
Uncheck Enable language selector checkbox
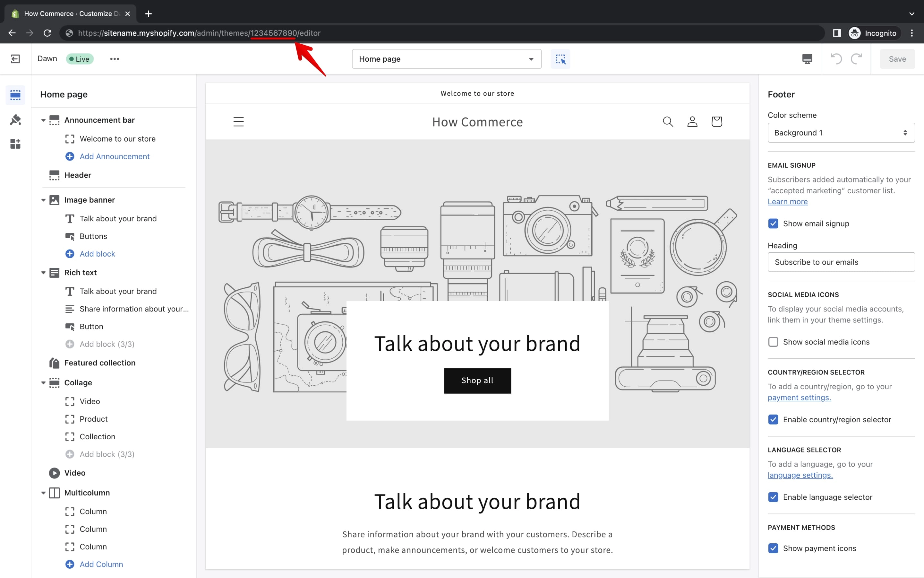coord(773,497)
